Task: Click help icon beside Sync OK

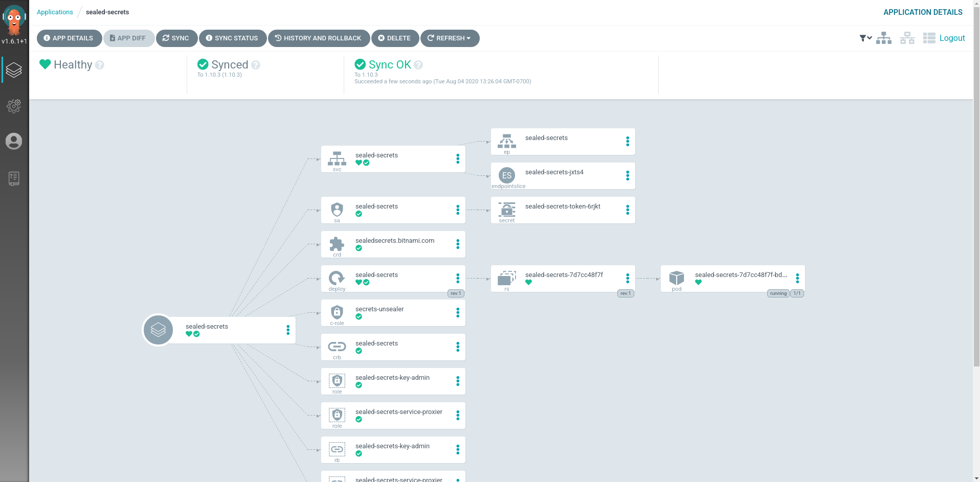Action: point(418,65)
